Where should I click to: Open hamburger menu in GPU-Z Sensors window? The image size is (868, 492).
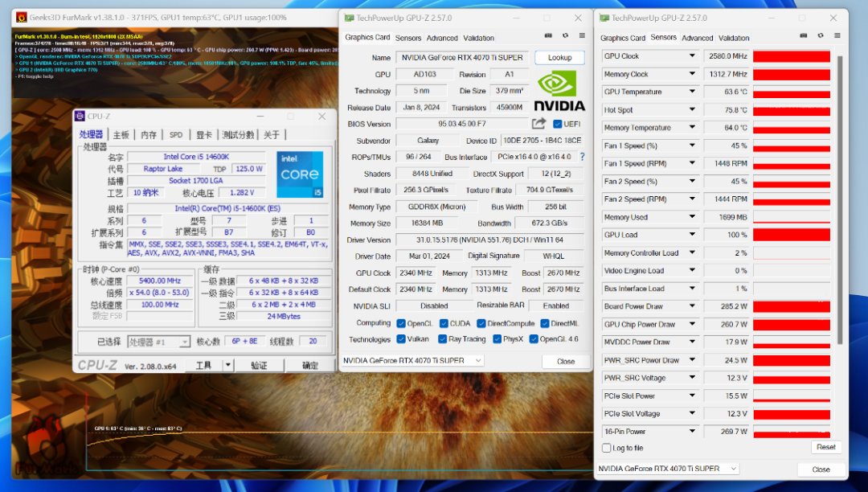pyautogui.click(x=837, y=35)
